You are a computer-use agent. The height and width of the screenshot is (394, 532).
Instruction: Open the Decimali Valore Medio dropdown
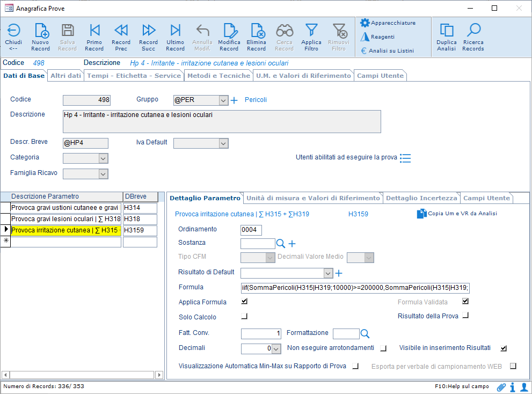[369, 258]
